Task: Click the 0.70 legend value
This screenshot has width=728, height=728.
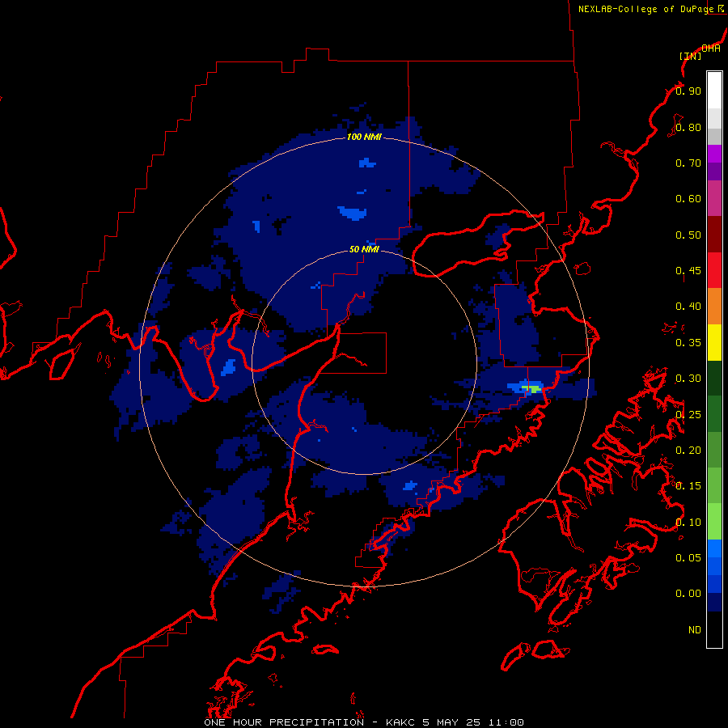Action: coord(688,163)
